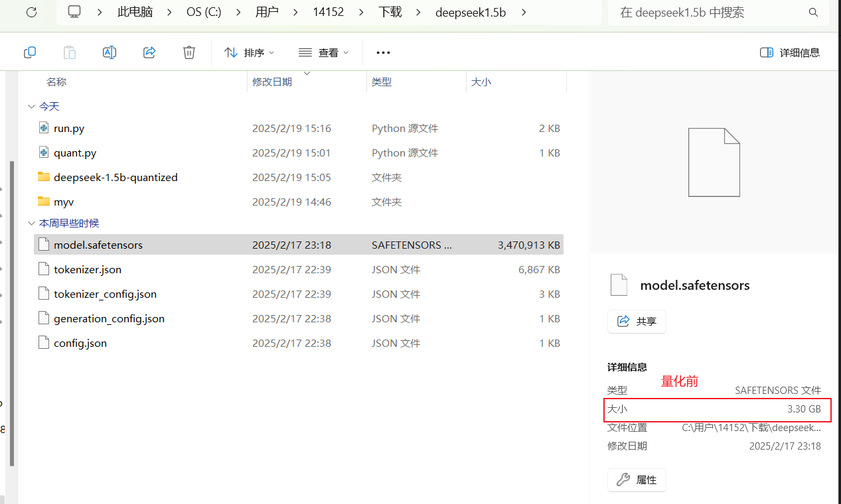Click the myv folder name
The height and width of the screenshot is (504, 841).
coord(64,202)
